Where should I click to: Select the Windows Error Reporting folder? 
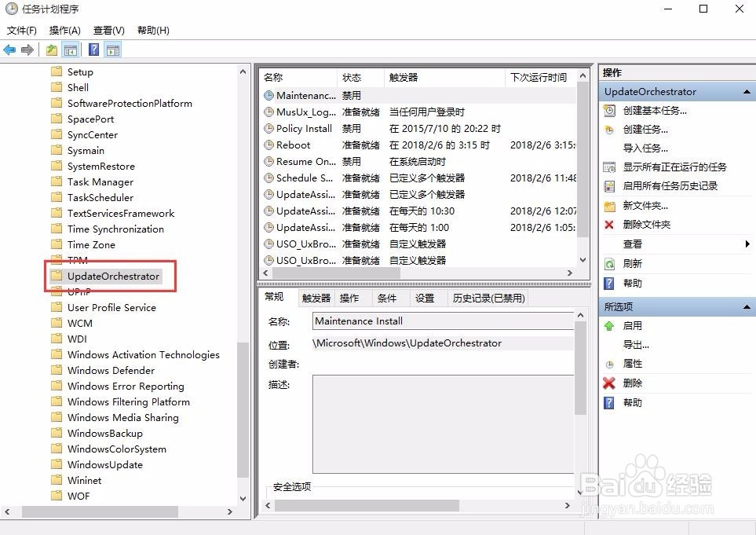point(126,386)
